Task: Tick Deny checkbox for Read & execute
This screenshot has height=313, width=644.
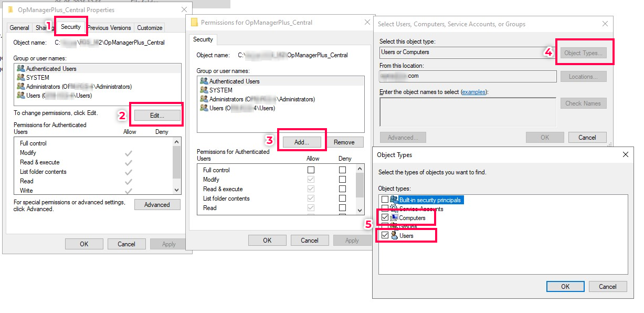Action: tap(343, 189)
